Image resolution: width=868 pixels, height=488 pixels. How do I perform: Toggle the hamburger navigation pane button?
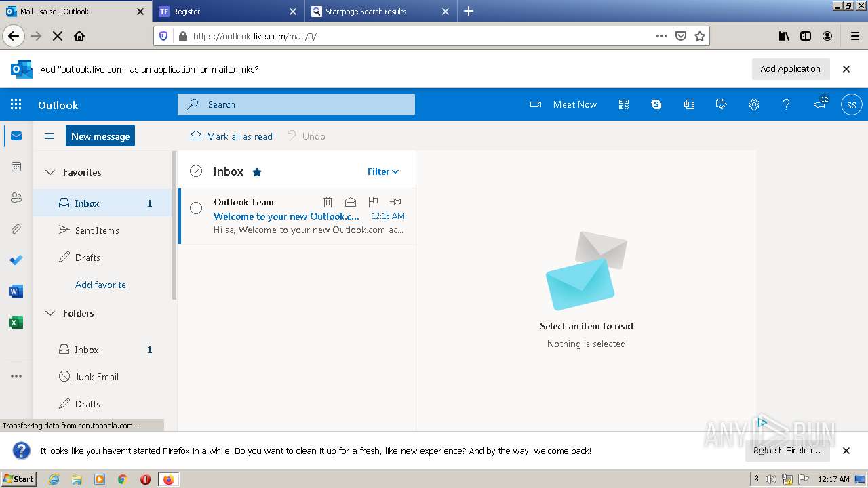point(50,136)
